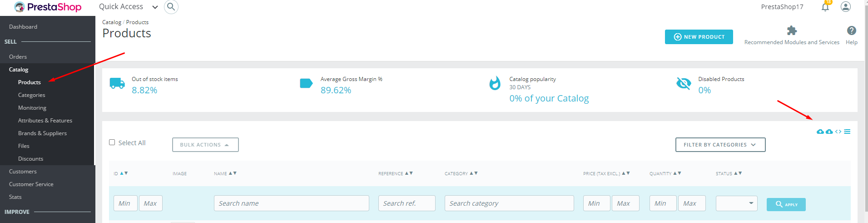Click the New Product button

(699, 37)
